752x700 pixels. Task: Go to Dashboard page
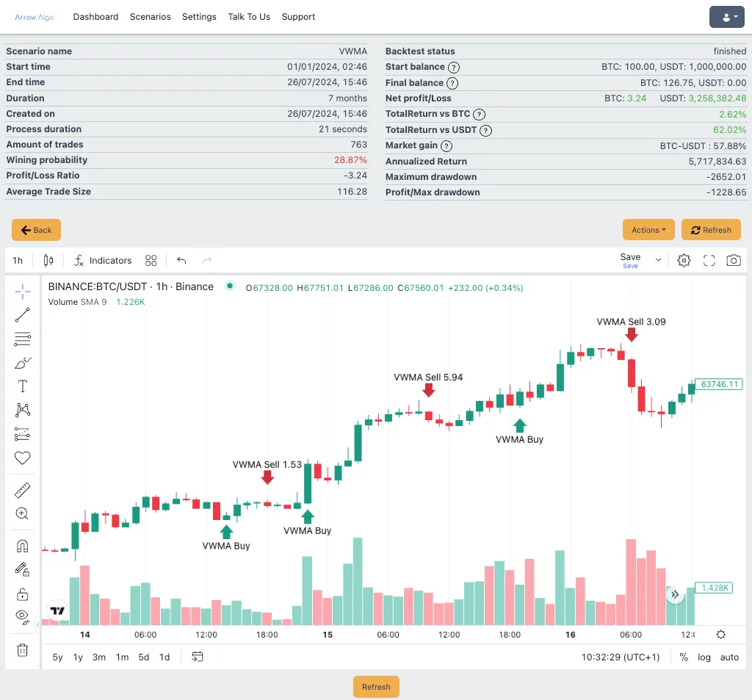(95, 17)
